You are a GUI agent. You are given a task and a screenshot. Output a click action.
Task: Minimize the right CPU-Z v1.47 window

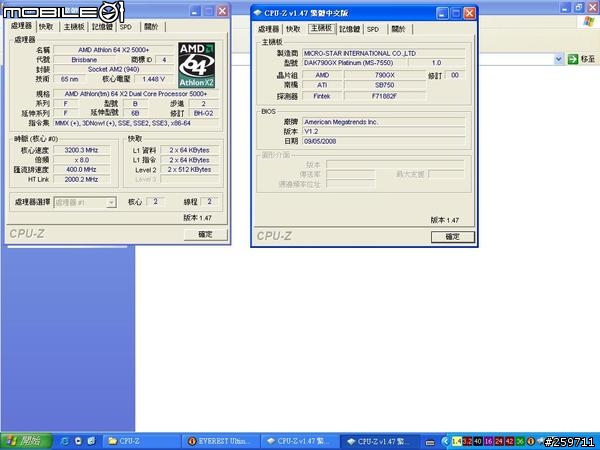[x=442, y=13]
